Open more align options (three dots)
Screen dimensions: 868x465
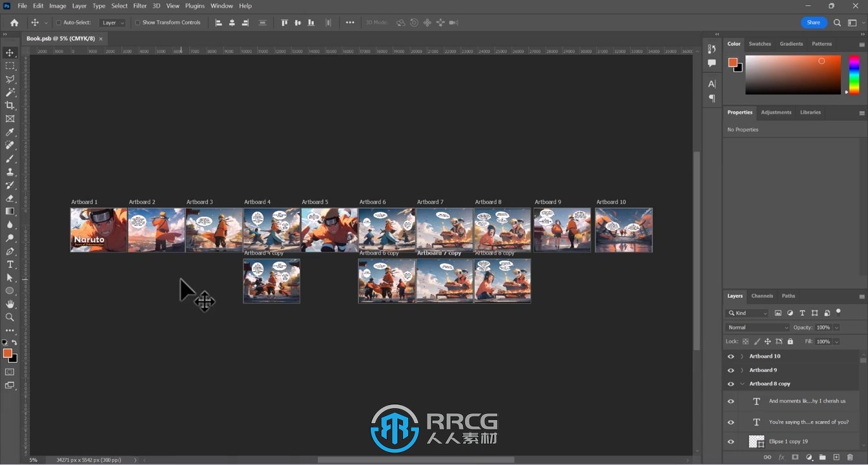(x=350, y=23)
